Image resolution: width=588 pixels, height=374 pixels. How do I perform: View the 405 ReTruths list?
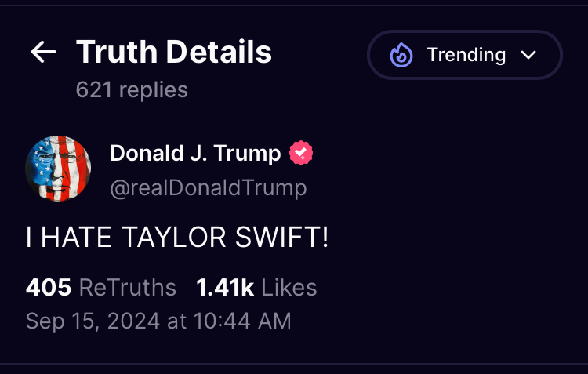100,288
